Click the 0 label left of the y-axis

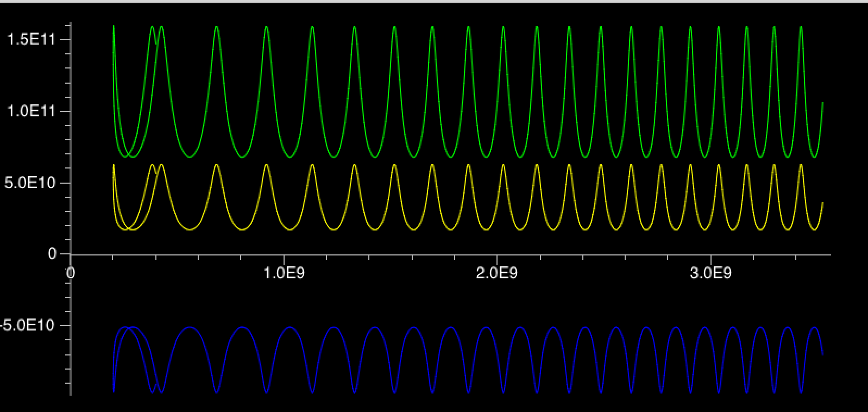52,254
